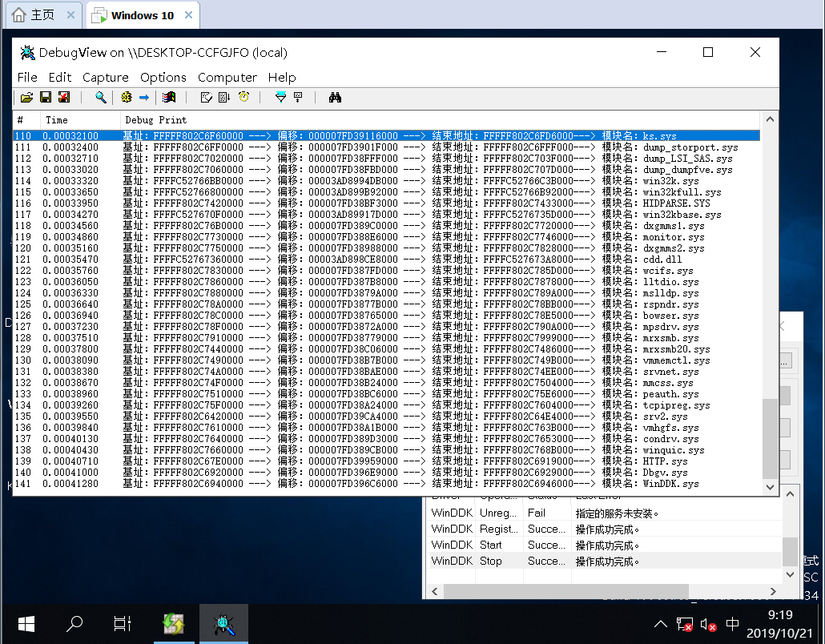The width and height of the screenshot is (825, 644).
Task: Switch to the driver loader taskbar app
Action: click(x=174, y=624)
